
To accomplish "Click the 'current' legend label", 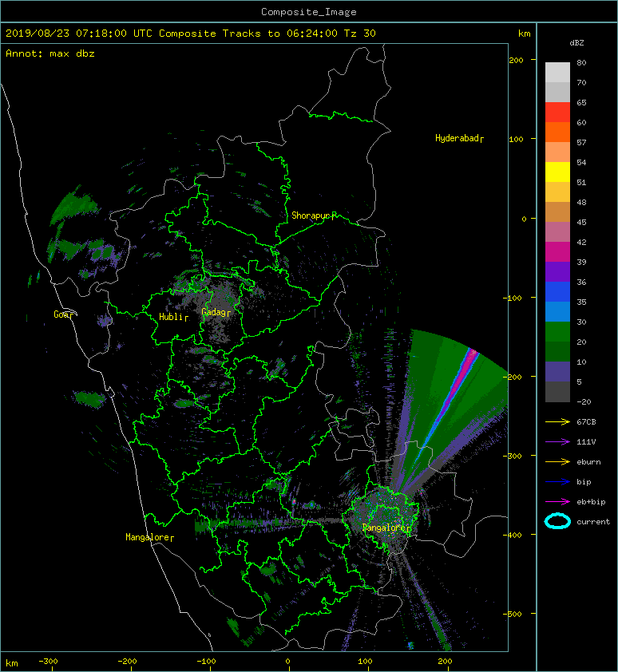I will (593, 522).
